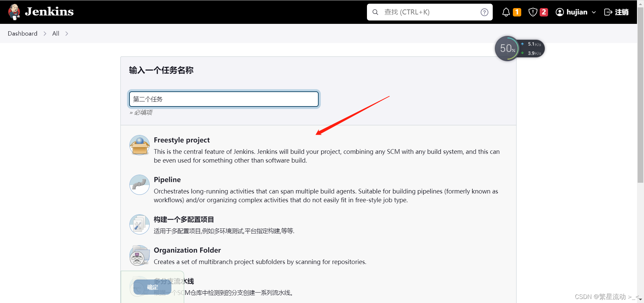
Task: Click the scrollbar down arrow
Action: [640, 299]
